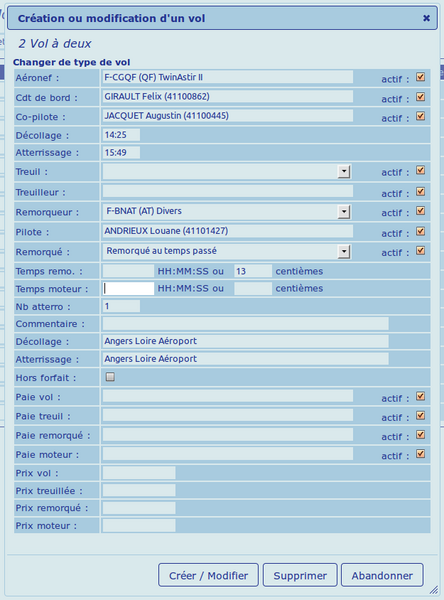
Task: Click the Cdt de bord field GIRAULT Felix
Action: [227, 96]
